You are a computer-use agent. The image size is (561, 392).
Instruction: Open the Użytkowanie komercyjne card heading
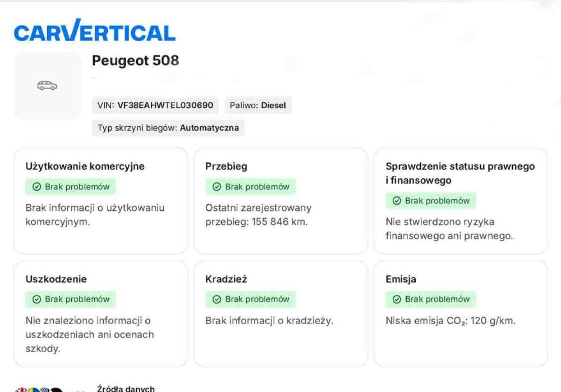pyautogui.click(x=85, y=166)
